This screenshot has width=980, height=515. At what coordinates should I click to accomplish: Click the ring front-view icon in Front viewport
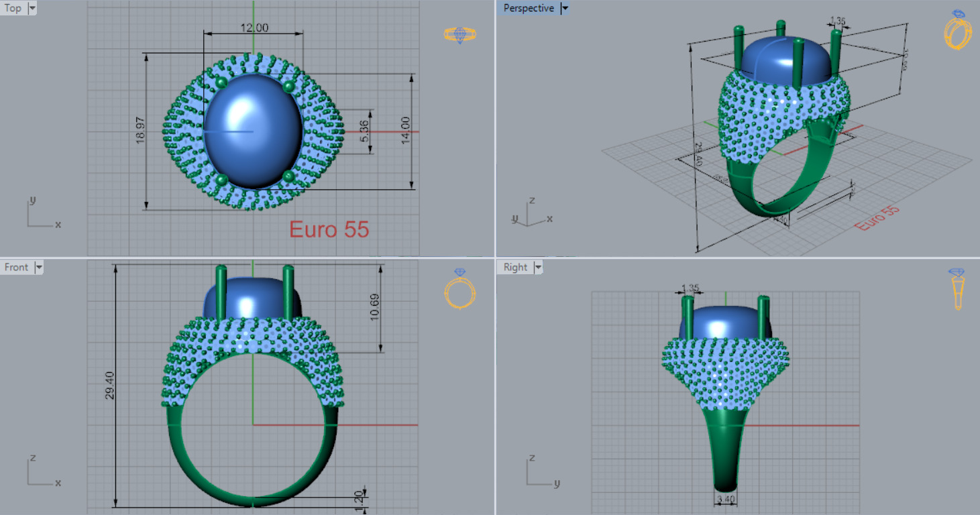[459, 289]
